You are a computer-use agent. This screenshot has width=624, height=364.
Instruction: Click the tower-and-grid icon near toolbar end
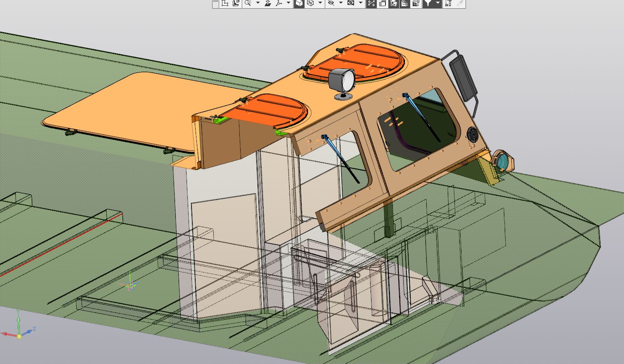448,3
